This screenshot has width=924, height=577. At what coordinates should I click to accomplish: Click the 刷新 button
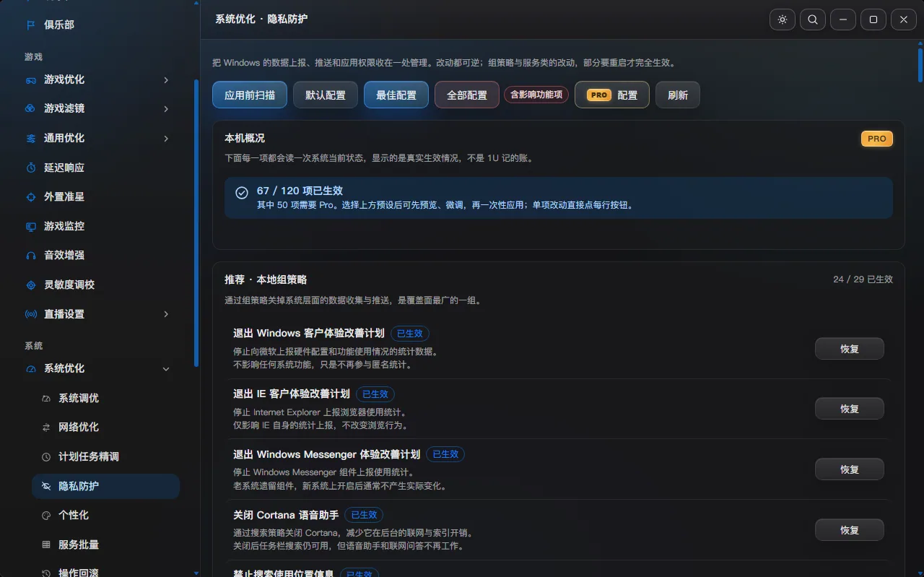point(678,95)
